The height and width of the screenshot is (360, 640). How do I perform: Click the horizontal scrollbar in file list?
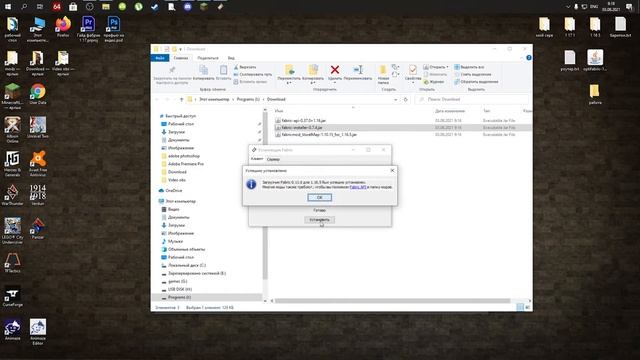[393, 301]
